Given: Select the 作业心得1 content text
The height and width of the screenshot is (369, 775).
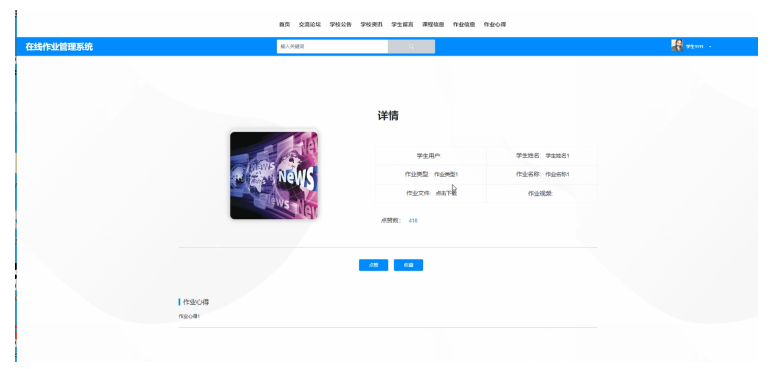Looking at the screenshot, I should coord(189,316).
